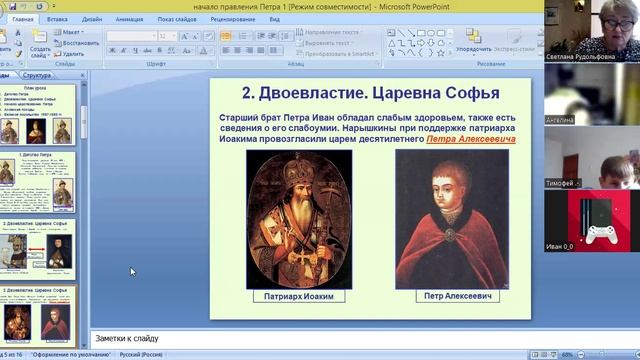Select the text box shape icon

point(391,33)
